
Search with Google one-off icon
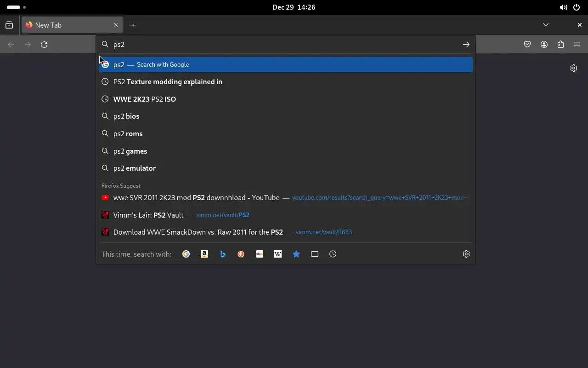186,254
